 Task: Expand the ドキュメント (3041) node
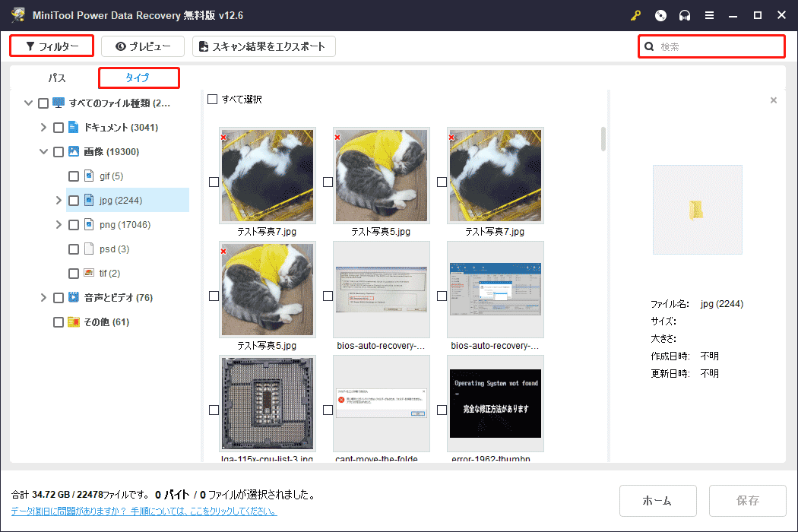pos(43,127)
